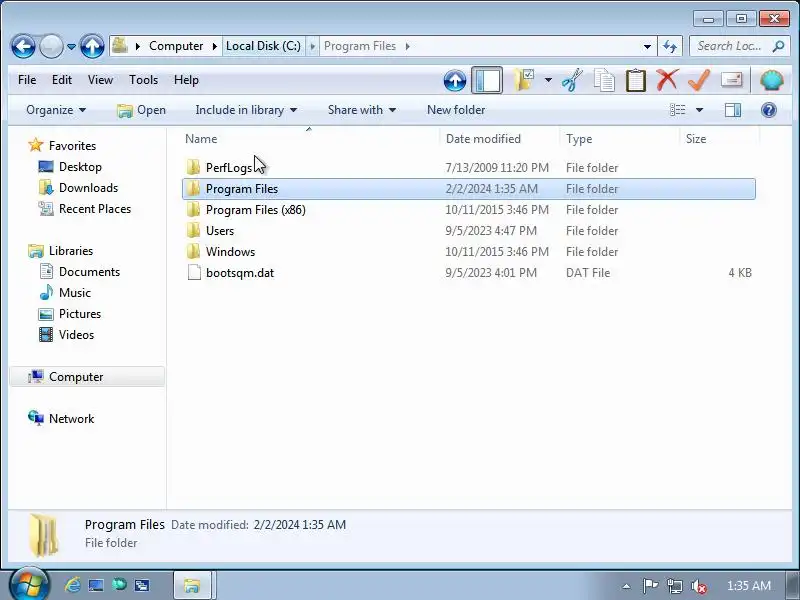
Task: Open the Tools menu
Action: tap(143, 80)
